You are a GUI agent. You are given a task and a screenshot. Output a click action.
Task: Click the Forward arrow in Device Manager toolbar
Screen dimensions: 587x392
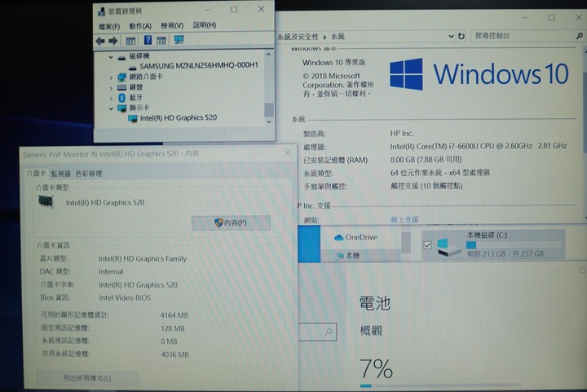pyautogui.click(x=113, y=41)
